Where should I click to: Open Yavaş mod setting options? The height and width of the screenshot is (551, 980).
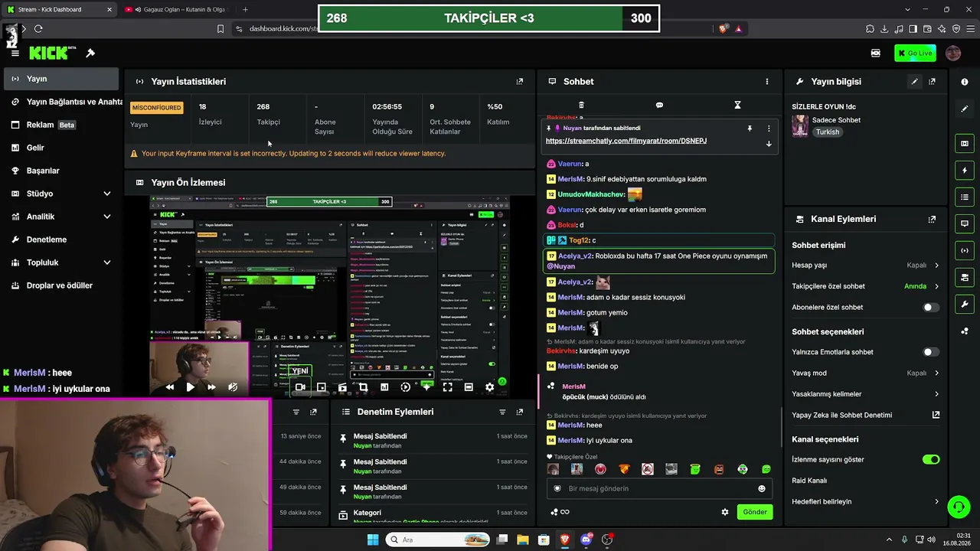pos(865,373)
